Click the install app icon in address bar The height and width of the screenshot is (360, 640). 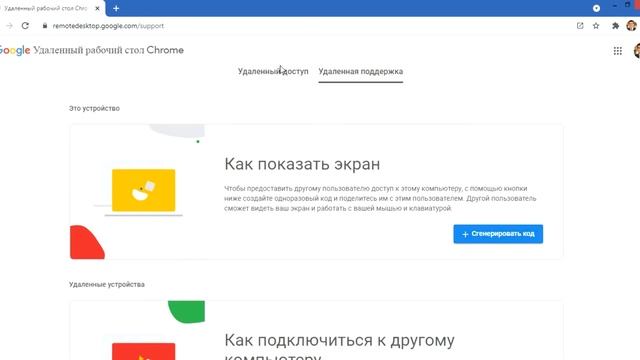(580, 26)
